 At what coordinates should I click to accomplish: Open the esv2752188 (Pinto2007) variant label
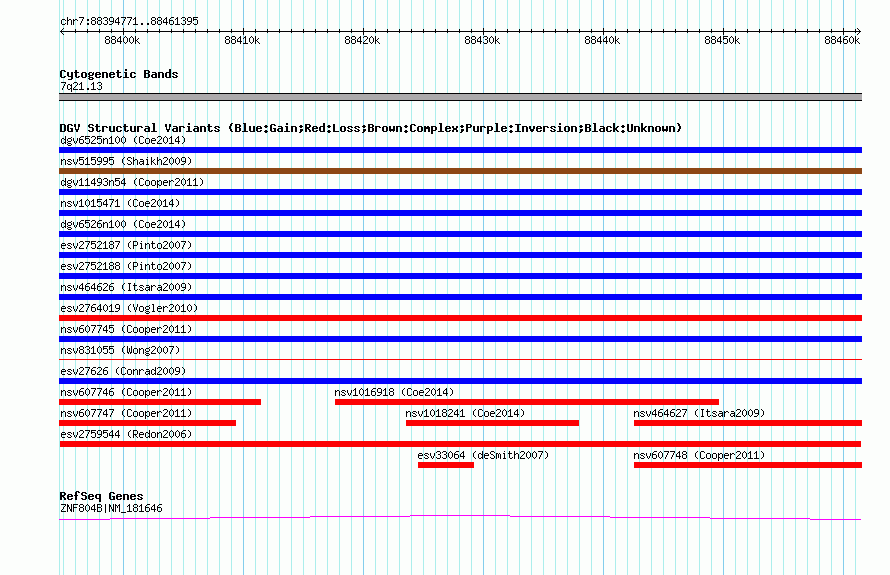tap(126, 266)
